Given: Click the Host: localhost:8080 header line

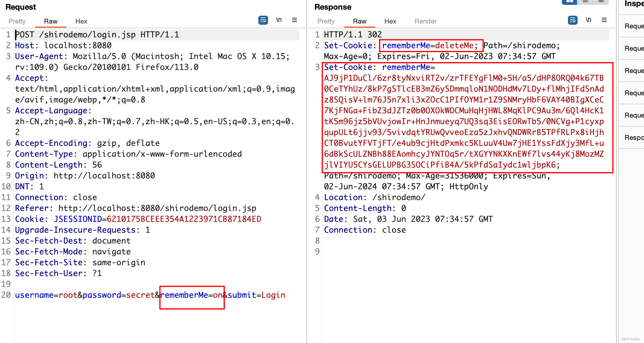Looking at the screenshot, I should [63, 46].
